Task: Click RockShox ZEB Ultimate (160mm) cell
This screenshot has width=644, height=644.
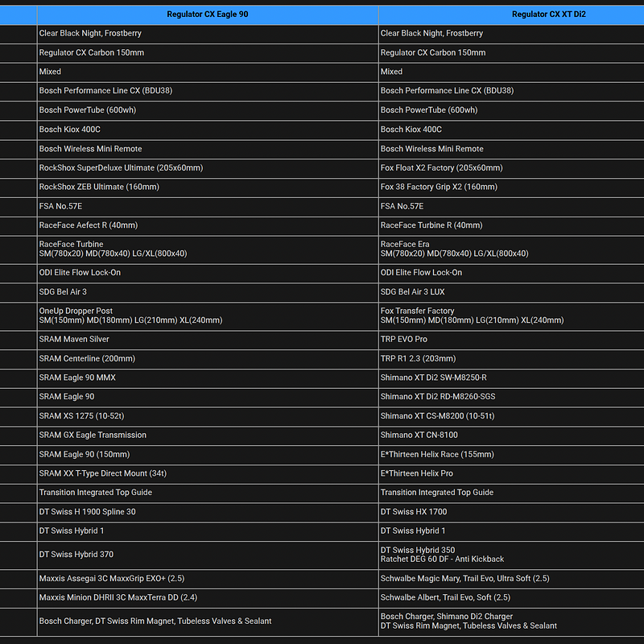Action: point(208,188)
